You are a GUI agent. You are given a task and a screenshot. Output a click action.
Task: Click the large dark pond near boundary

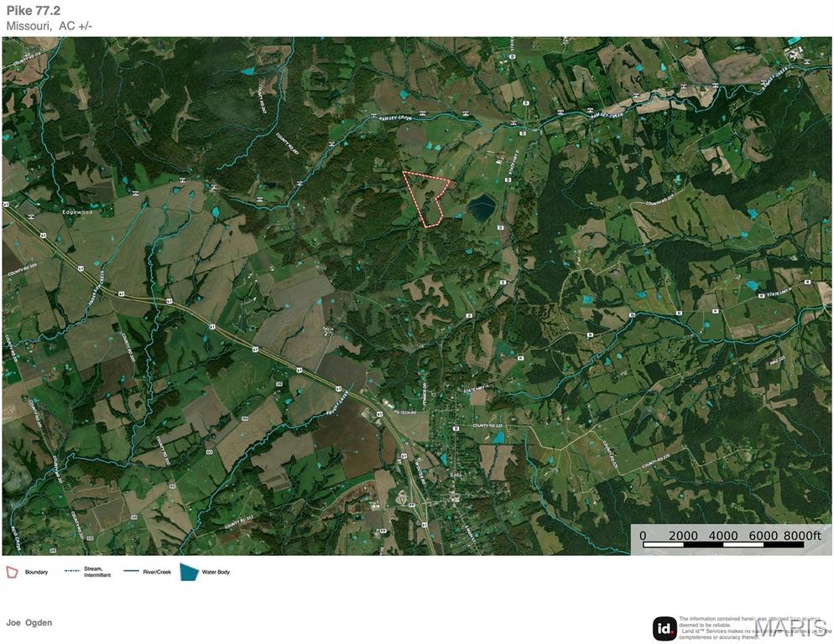tap(482, 207)
